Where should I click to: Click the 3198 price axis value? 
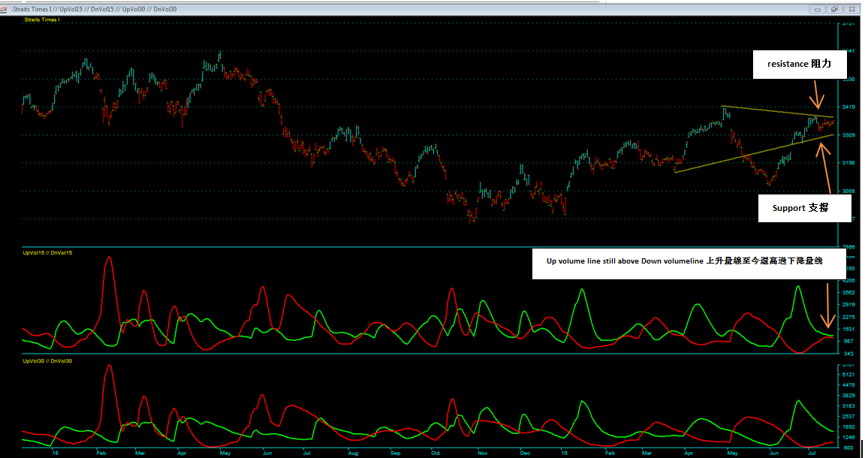[x=848, y=163]
